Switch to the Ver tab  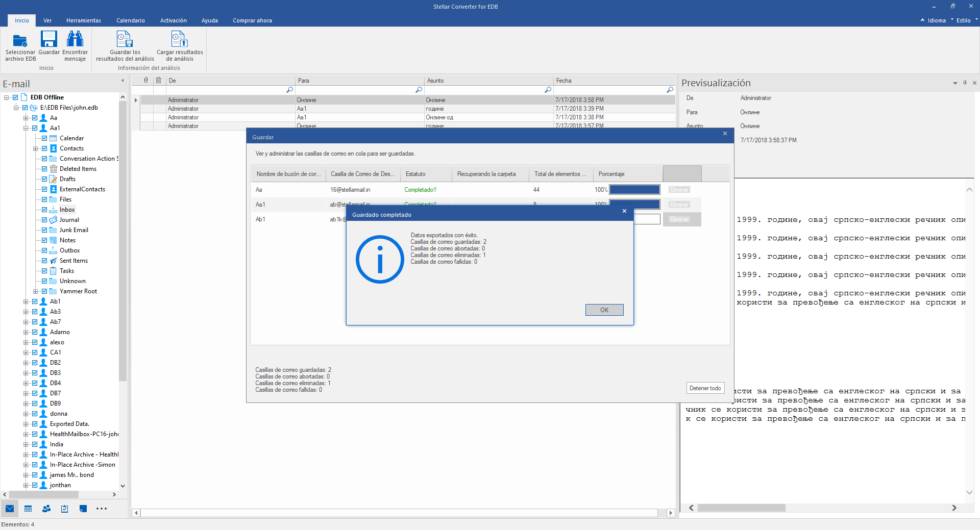pyautogui.click(x=47, y=20)
